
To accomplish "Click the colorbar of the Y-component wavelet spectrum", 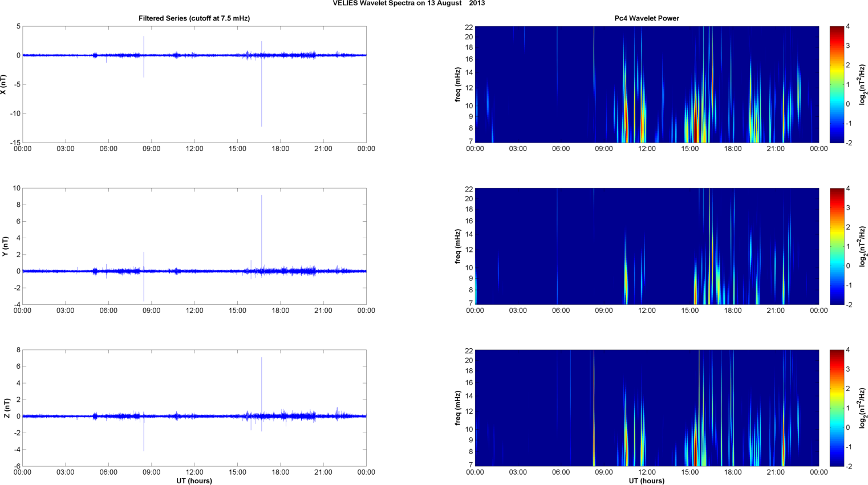I will (836, 246).
